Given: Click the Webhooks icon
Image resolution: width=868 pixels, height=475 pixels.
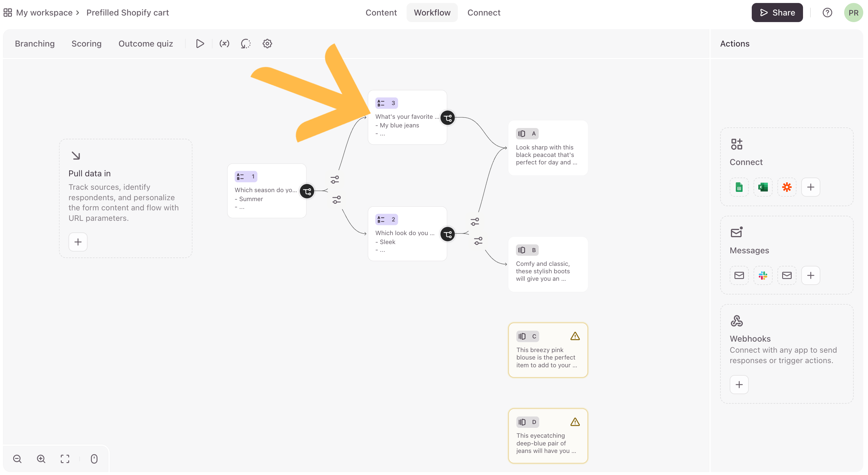Looking at the screenshot, I should pyautogui.click(x=737, y=321).
